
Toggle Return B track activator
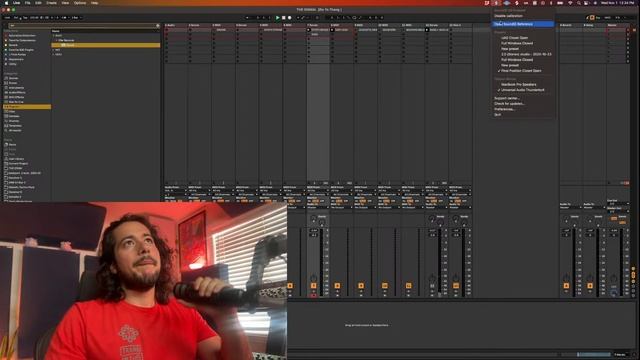click(590, 286)
